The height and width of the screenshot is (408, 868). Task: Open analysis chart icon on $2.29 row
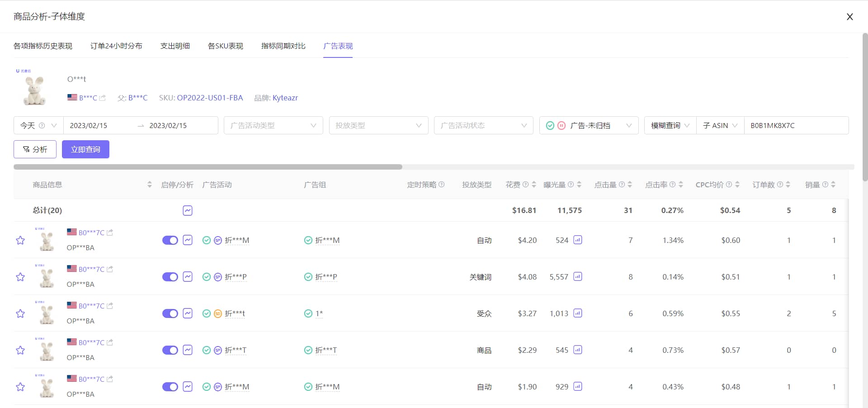[x=188, y=350]
